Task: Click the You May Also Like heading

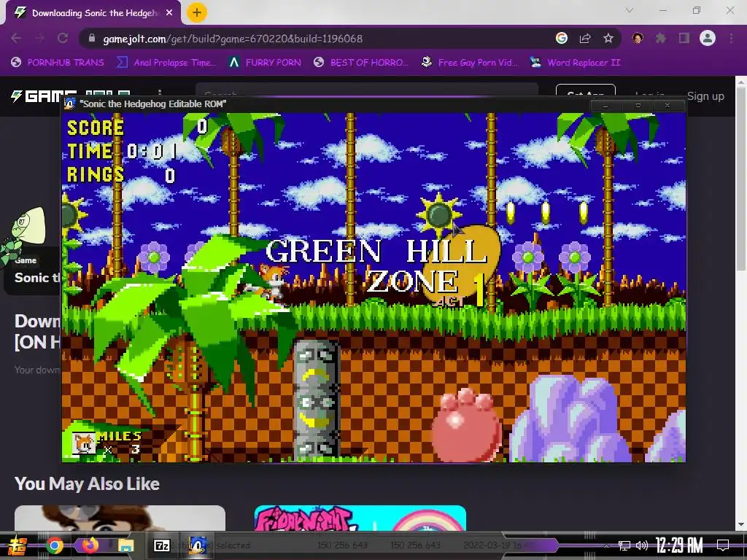Action: (88, 484)
